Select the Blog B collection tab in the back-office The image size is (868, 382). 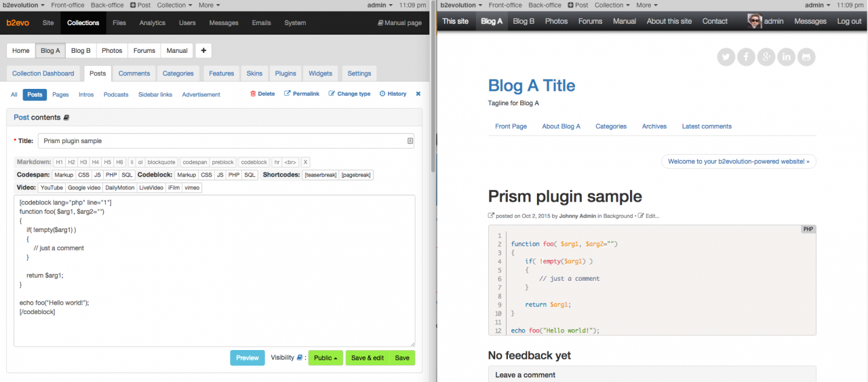click(x=81, y=50)
